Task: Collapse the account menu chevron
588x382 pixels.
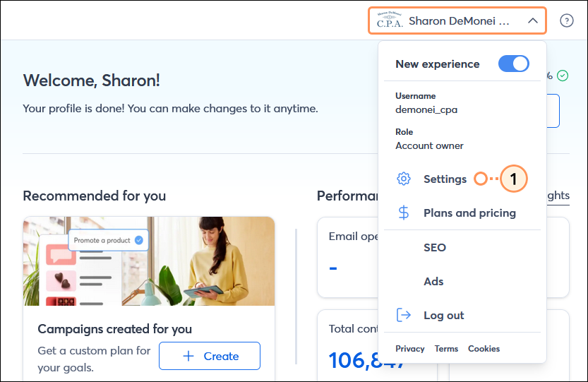Action: (532, 20)
